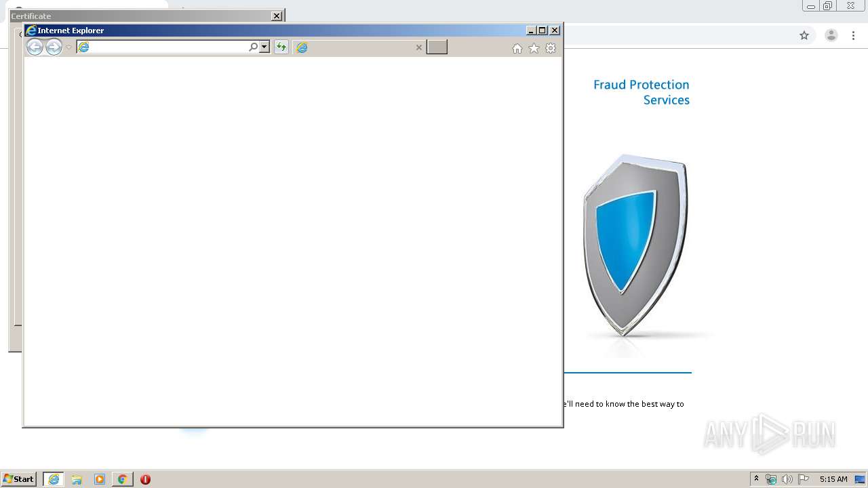Click the Show Desktop tray button
This screenshot has width=868, height=488.
click(861, 479)
